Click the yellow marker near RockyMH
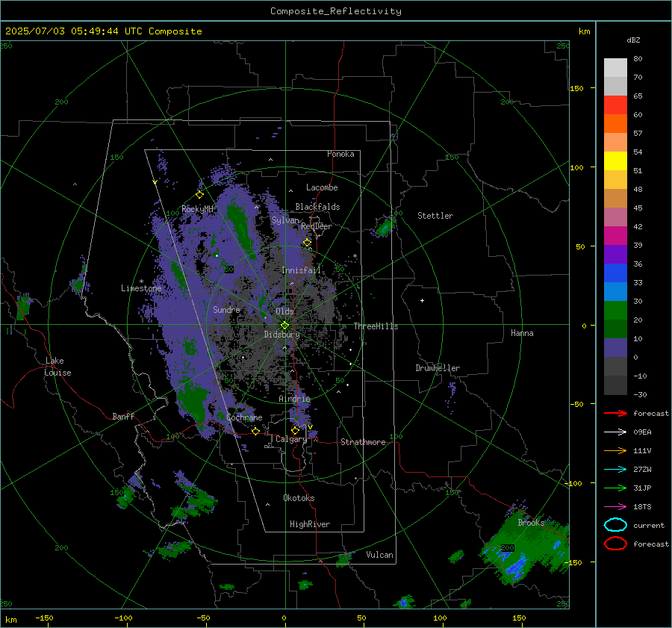Viewport: 672px width, 628px height. pyautogui.click(x=199, y=195)
